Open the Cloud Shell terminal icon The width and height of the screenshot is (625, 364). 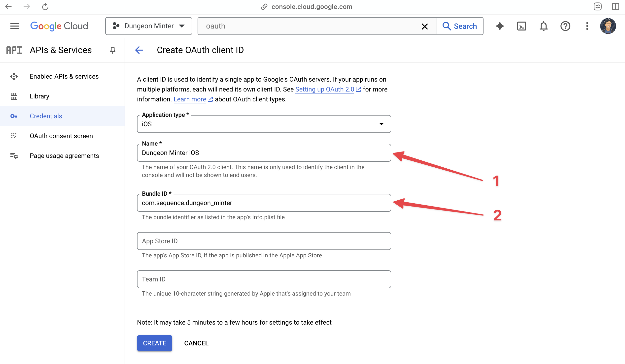pyautogui.click(x=521, y=26)
